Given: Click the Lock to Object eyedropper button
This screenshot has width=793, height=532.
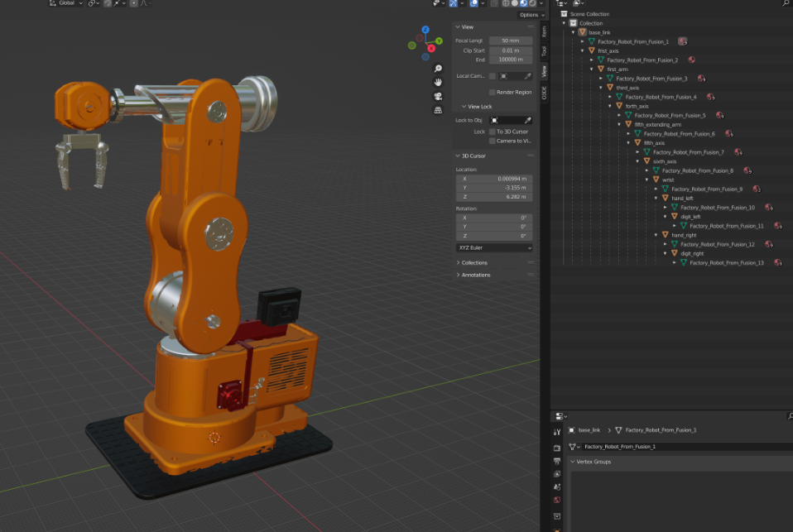Looking at the screenshot, I should [x=528, y=120].
